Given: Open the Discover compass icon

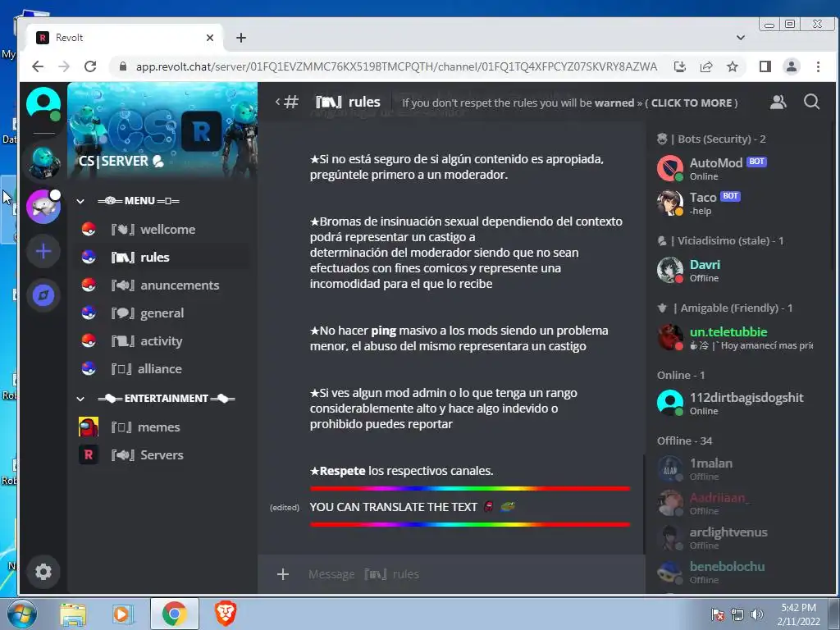Looking at the screenshot, I should click(43, 295).
